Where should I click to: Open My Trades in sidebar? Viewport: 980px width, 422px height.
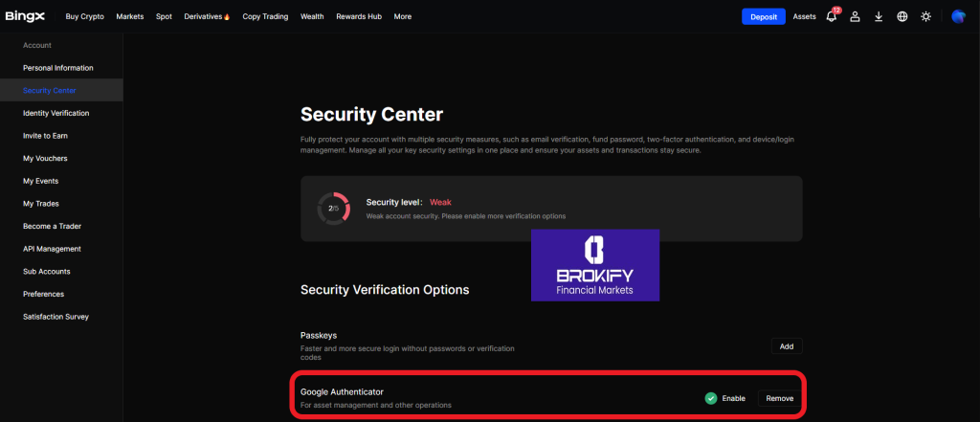40,204
